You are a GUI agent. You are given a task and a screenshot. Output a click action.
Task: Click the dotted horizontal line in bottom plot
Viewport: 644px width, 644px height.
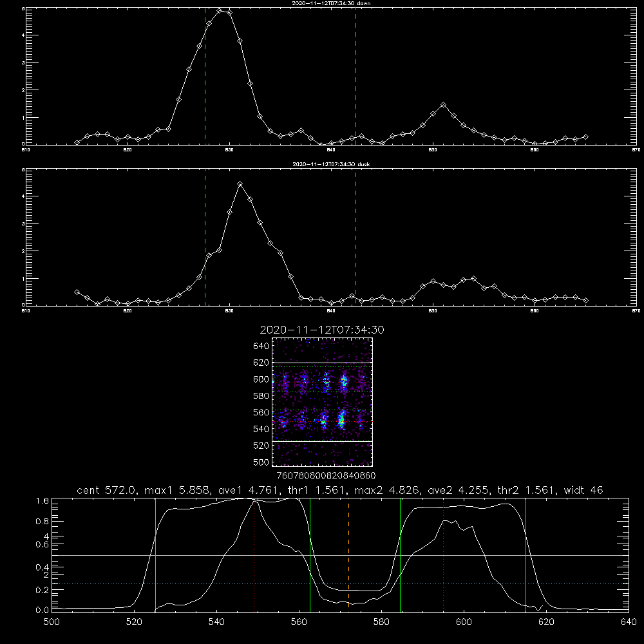(x=340, y=583)
